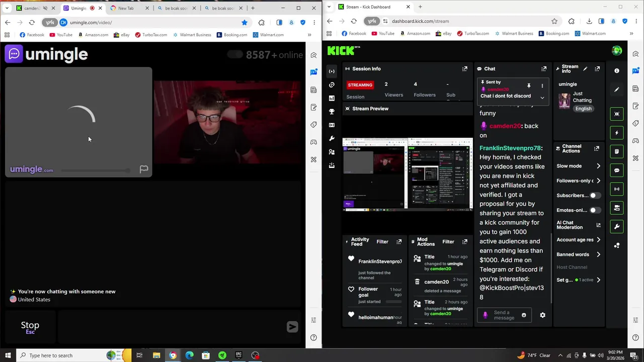Image resolution: width=644 pixels, height=362 pixels.
Task: Toggle Subscribers-only chat switch
Action: click(x=595, y=196)
